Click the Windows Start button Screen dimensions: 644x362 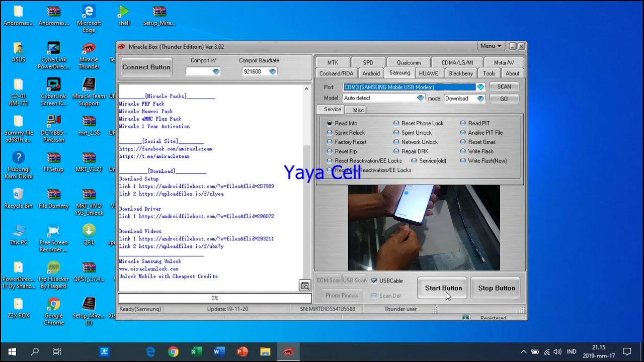click(x=12, y=352)
